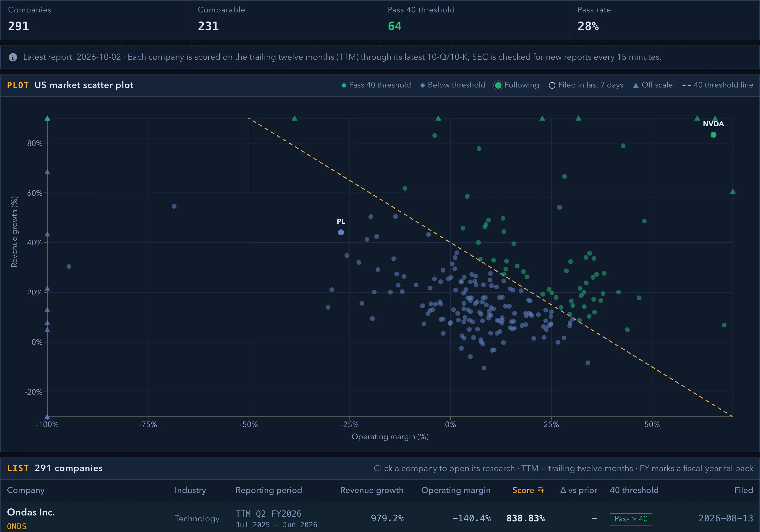
Task: Click the -140.4% operating margin value
Action: pyautogui.click(x=471, y=518)
